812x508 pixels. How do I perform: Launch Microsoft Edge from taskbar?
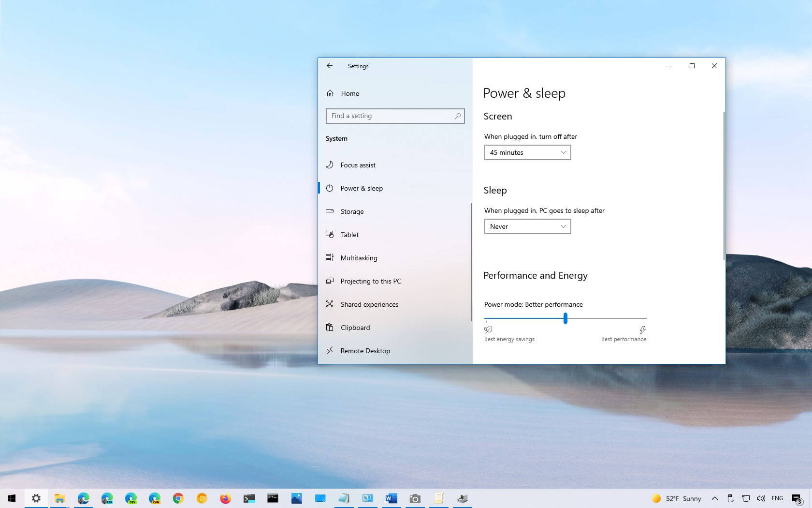83,498
